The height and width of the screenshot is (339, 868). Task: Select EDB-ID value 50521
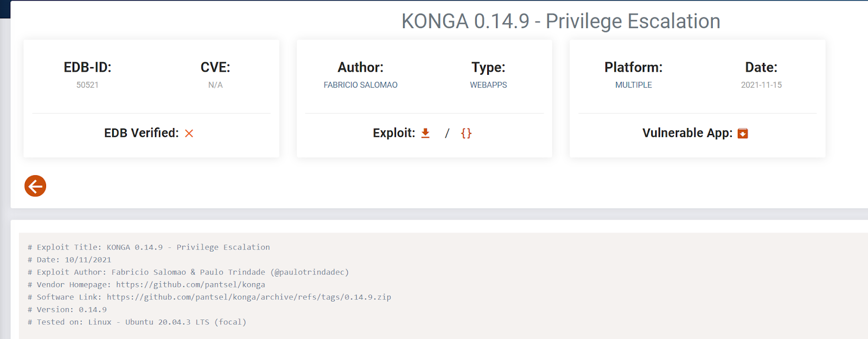[x=87, y=85]
